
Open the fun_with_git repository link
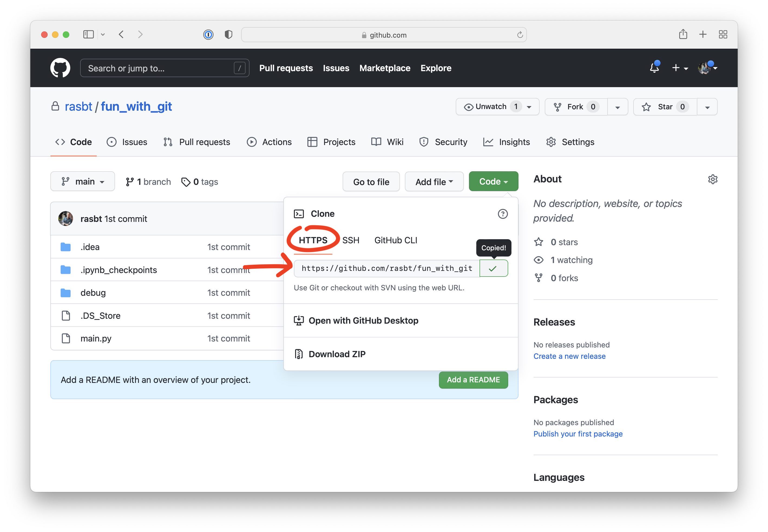(136, 107)
